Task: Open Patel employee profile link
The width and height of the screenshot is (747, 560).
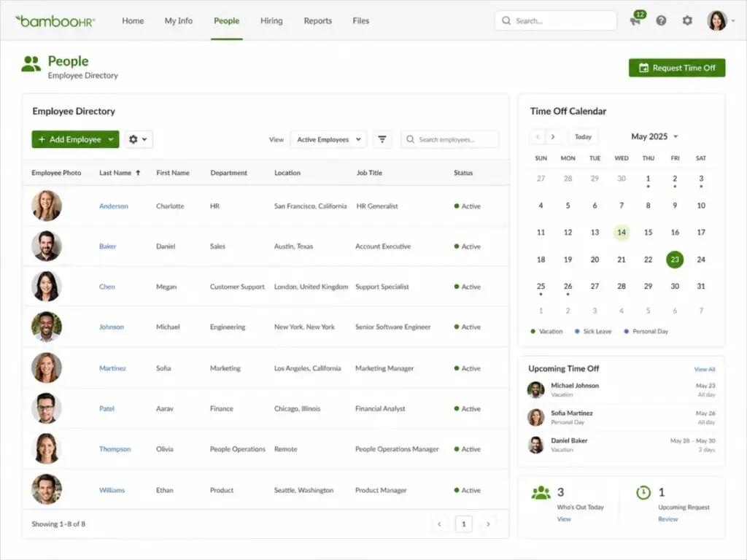Action: (107, 408)
